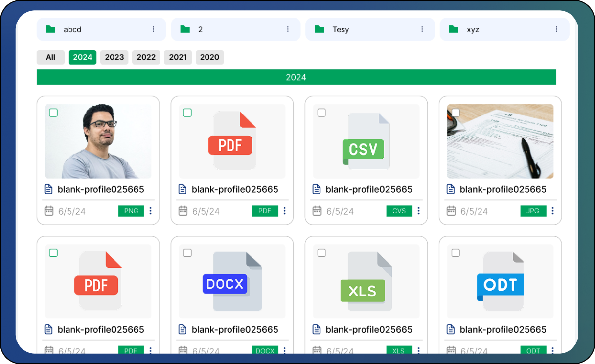Select the All filter tab
This screenshot has width=595, height=364.
(x=50, y=57)
